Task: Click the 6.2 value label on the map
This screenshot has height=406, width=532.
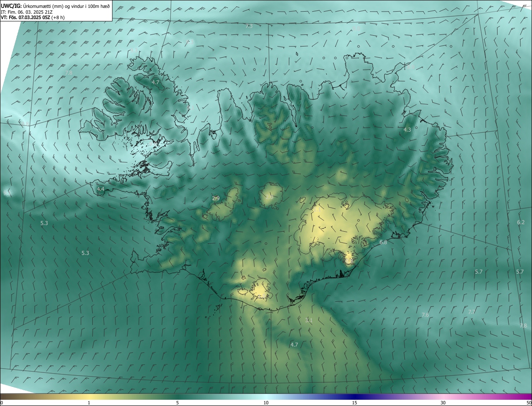Action: (x=521, y=223)
